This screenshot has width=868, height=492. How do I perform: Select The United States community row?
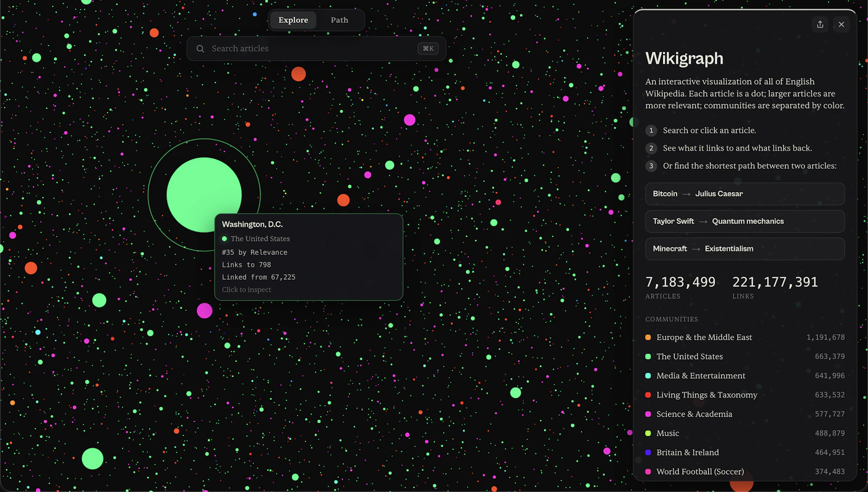[745, 356]
